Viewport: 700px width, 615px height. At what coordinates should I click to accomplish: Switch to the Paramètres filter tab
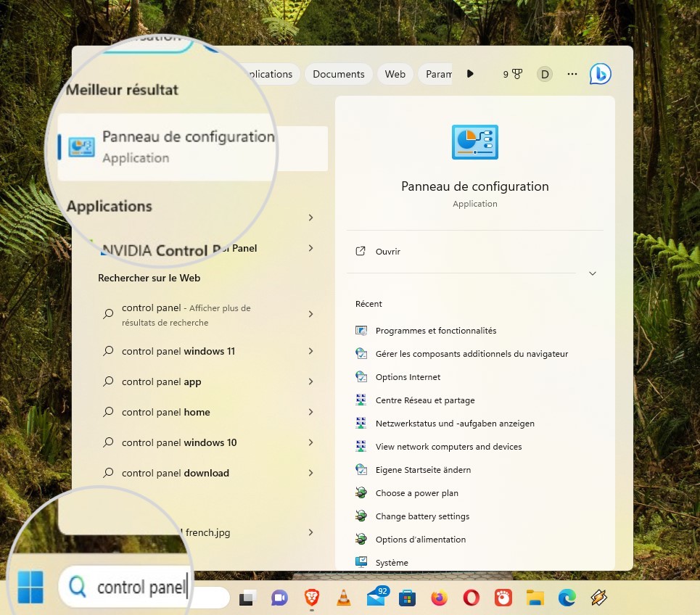435,74
